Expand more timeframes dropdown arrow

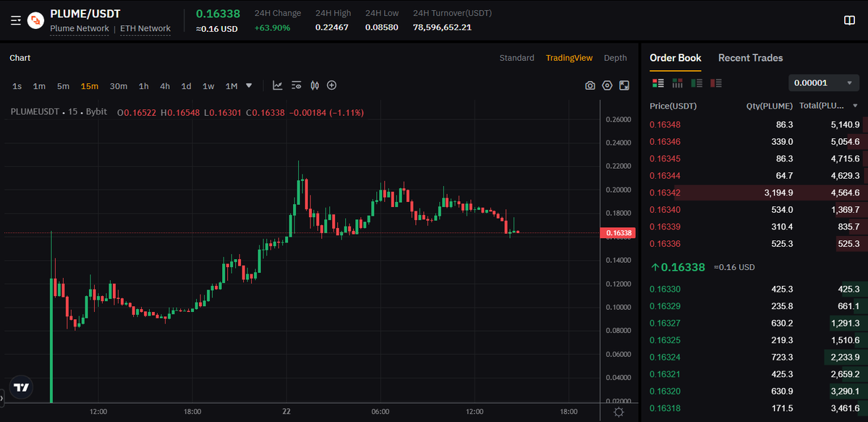pos(249,85)
